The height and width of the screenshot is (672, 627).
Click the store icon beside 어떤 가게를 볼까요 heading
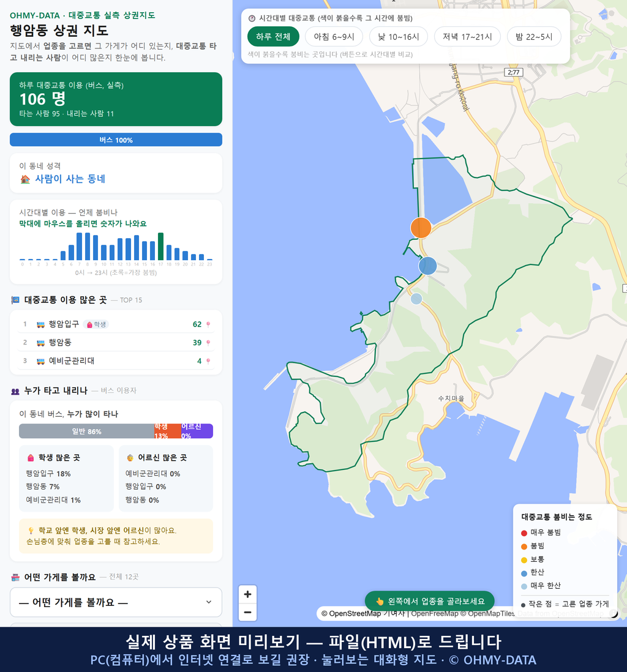(15, 577)
